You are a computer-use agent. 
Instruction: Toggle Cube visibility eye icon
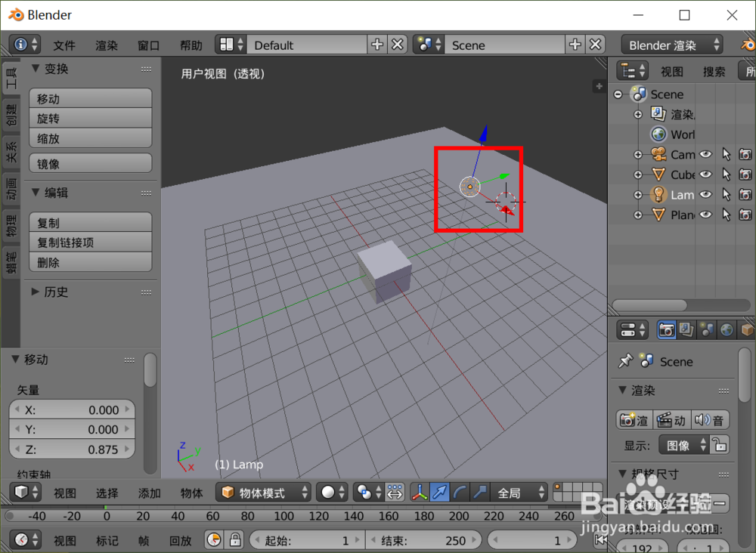706,175
